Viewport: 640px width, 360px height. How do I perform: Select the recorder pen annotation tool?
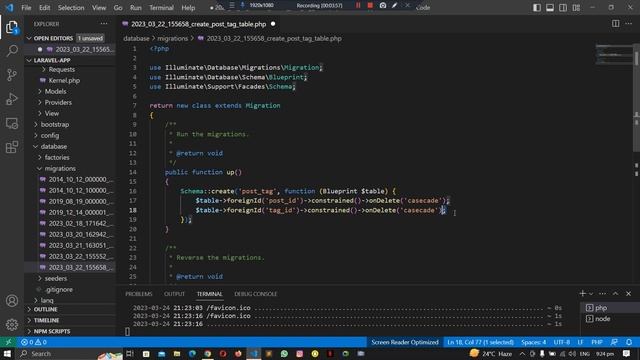click(394, 5)
